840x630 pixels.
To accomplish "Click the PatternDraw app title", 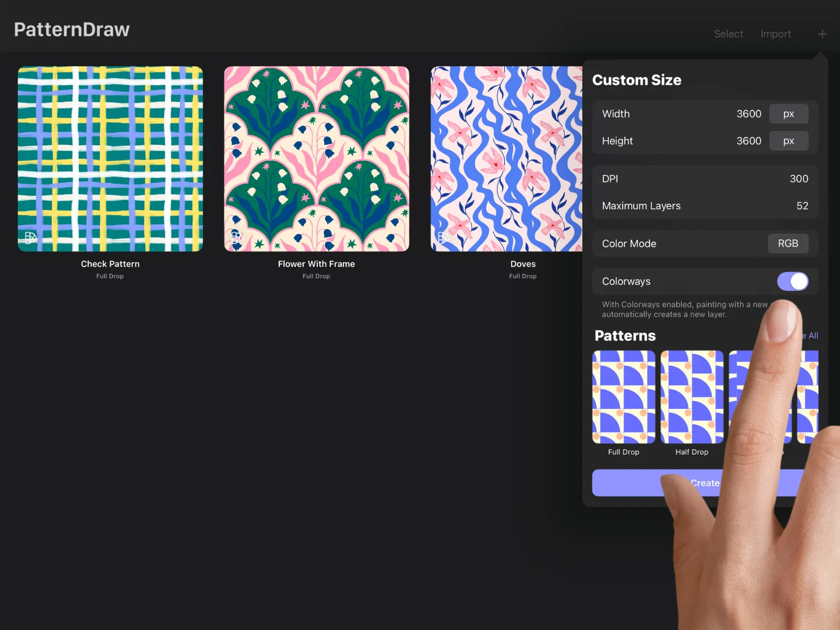I will pos(72,30).
